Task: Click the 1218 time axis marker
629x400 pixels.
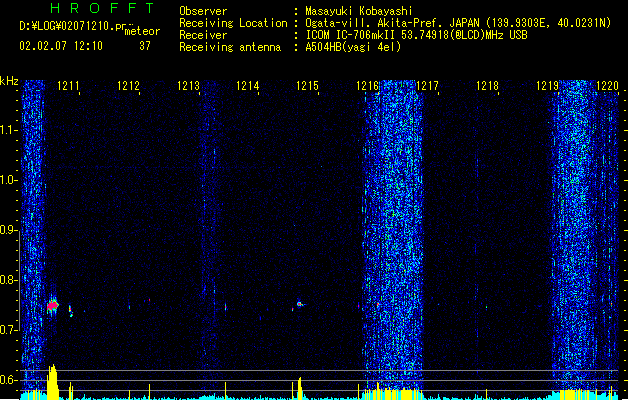Action: point(487,86)
